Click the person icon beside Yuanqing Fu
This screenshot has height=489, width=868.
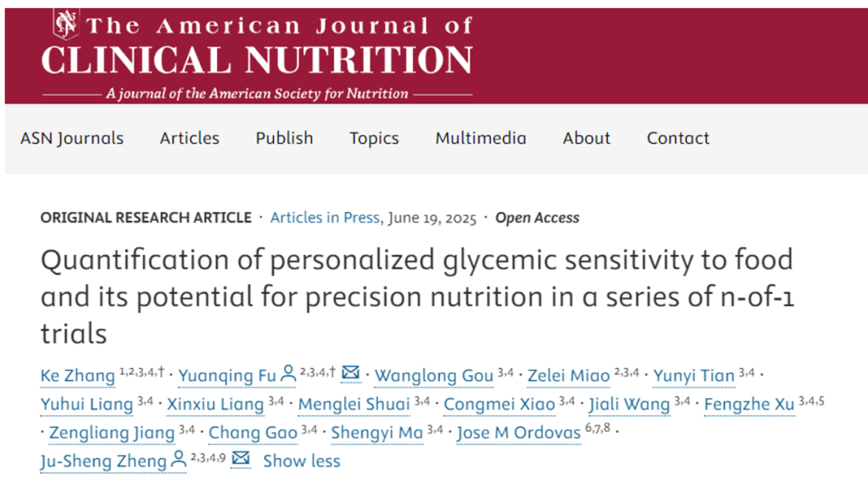(288, 373)
